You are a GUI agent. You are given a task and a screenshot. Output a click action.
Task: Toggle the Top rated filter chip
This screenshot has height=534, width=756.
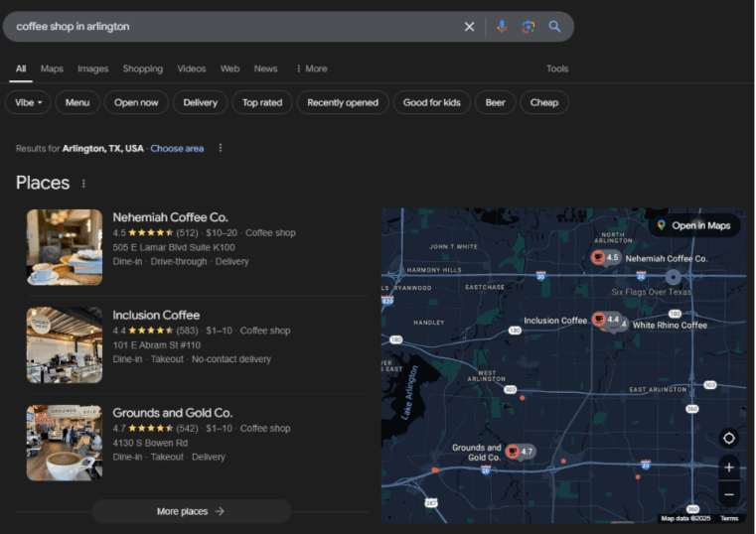pyautogui.click(x=262, y=102)
